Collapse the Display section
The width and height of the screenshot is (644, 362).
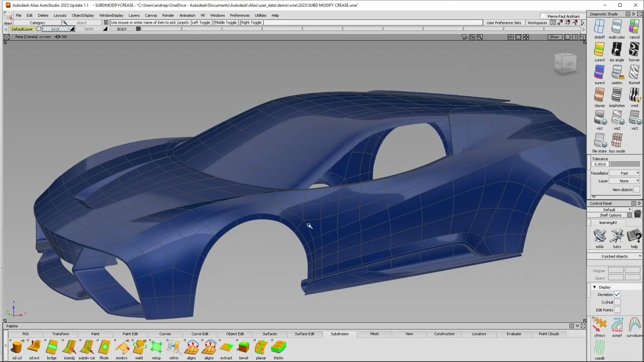594,287
